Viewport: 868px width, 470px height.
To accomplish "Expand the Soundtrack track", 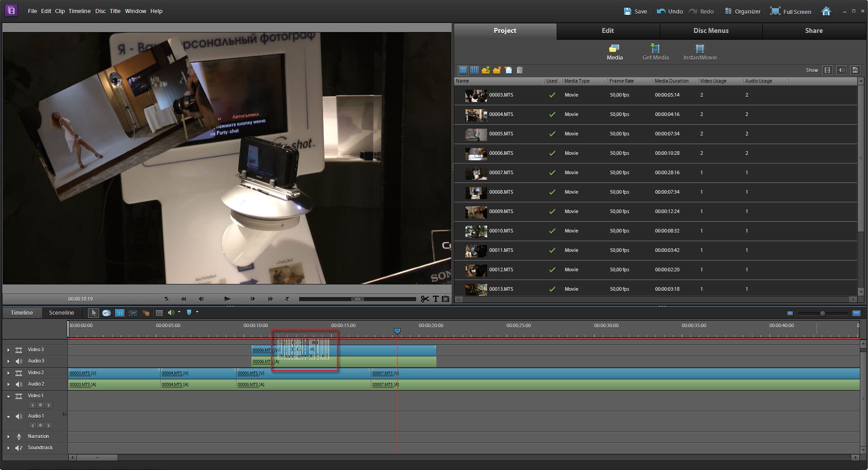I will 8,448.
